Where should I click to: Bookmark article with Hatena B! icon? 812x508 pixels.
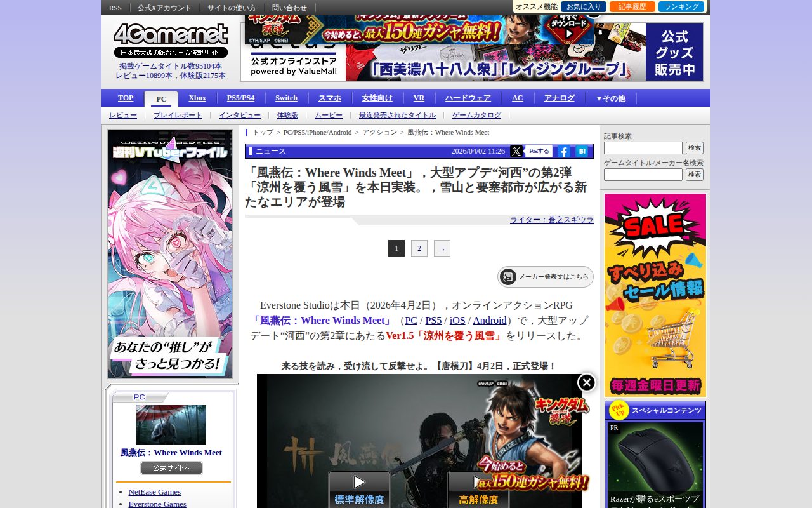click(x=582, y=151)
